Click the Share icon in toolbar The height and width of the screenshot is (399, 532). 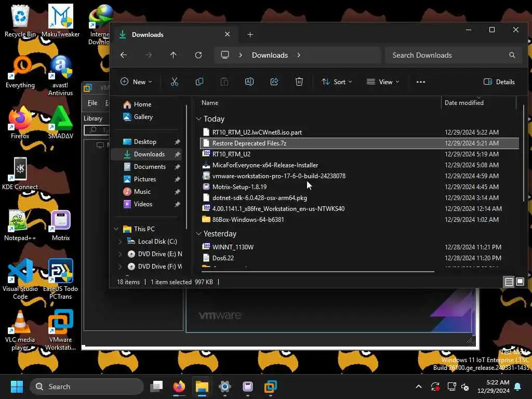[274, 82]
